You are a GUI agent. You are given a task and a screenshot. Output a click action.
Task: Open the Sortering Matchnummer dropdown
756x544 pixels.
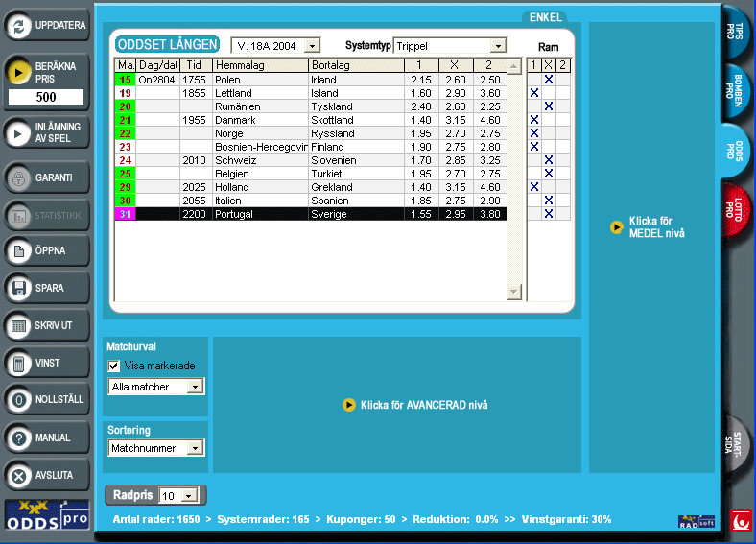pos(195,448)
